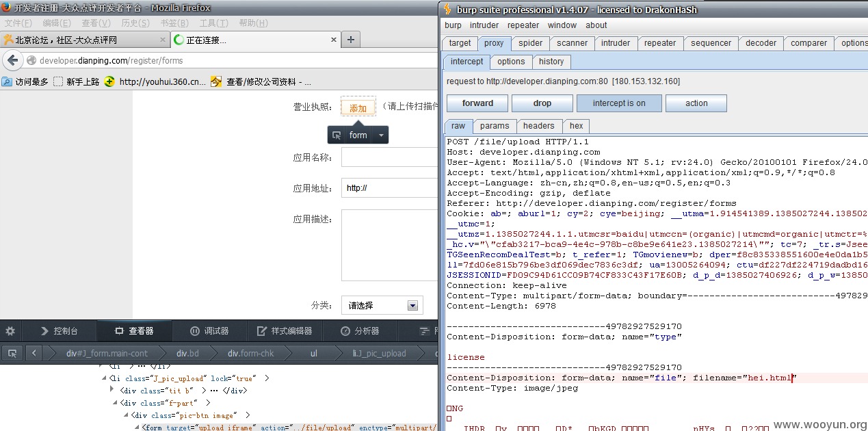Collapse the div class pic-btn image node

click(127, 415)
